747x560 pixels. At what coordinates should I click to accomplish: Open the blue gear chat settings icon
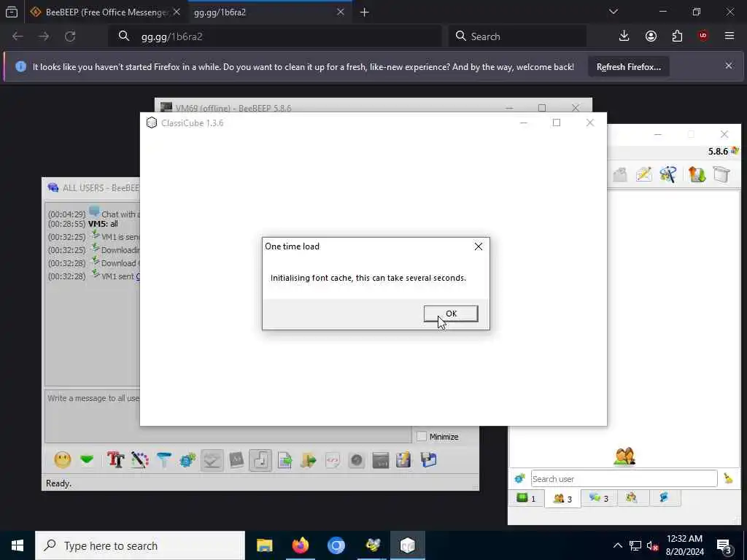coord(187,460)
